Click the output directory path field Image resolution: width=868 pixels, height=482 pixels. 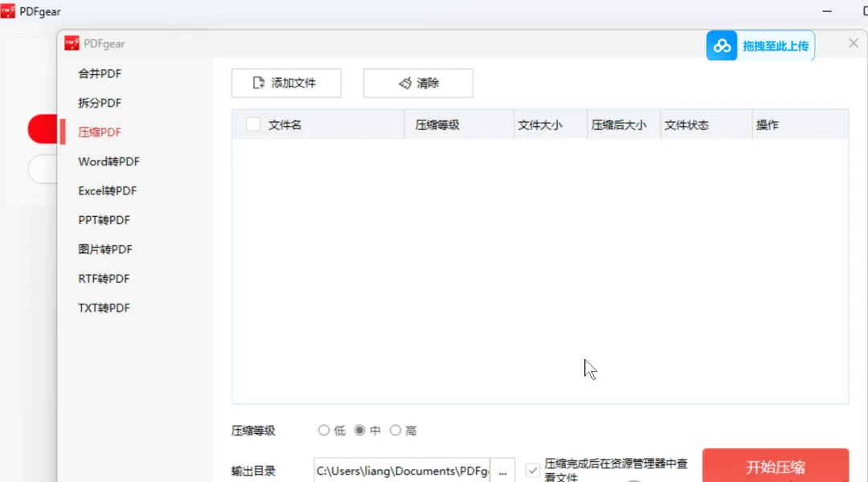pos(402,471)
